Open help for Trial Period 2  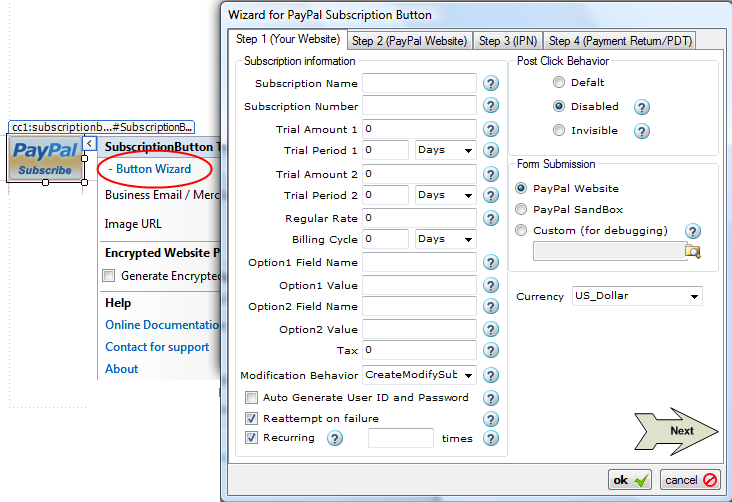coord(491,195)
